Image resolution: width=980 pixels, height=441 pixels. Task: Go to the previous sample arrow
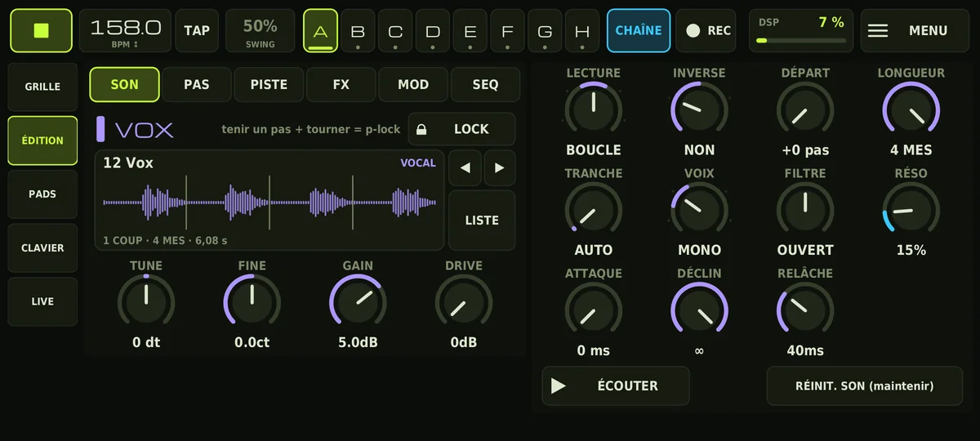click(x=465, y=168)
